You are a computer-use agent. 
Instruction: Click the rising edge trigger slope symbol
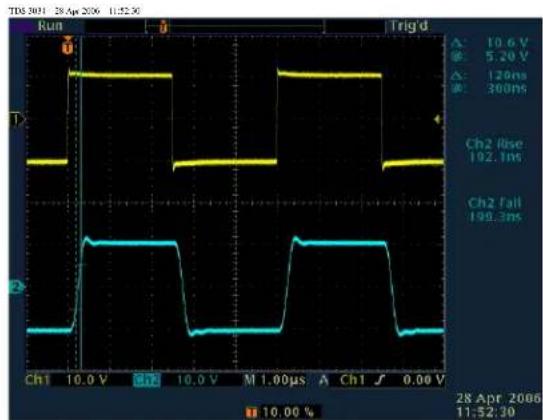[380, 380]
